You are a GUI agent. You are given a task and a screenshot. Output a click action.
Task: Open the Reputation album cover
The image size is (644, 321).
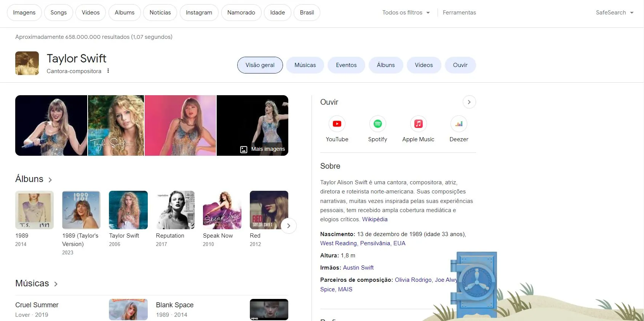(175, 210)
